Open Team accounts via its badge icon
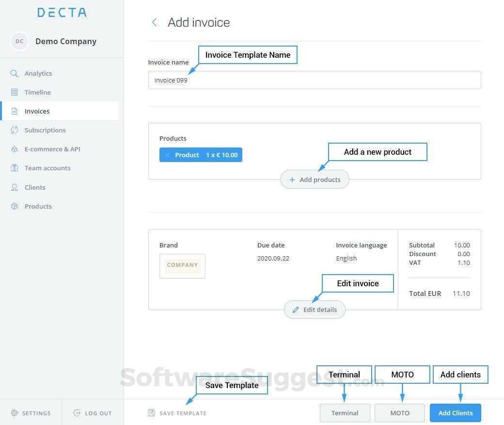504x425 pixels. coord(15,168)
